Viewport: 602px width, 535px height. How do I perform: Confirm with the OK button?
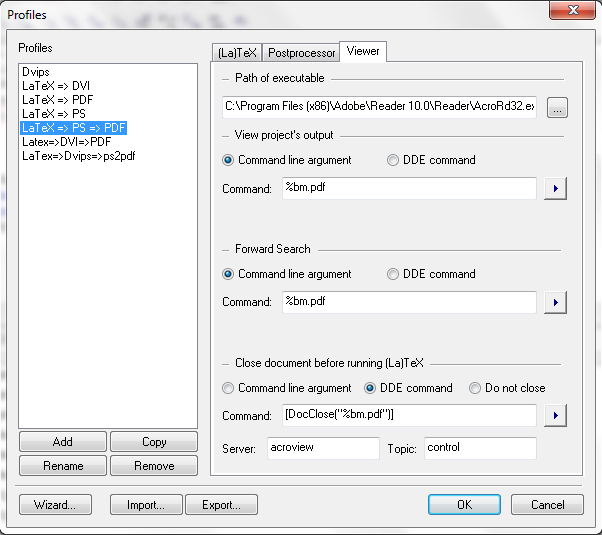(x=464, y=504)
